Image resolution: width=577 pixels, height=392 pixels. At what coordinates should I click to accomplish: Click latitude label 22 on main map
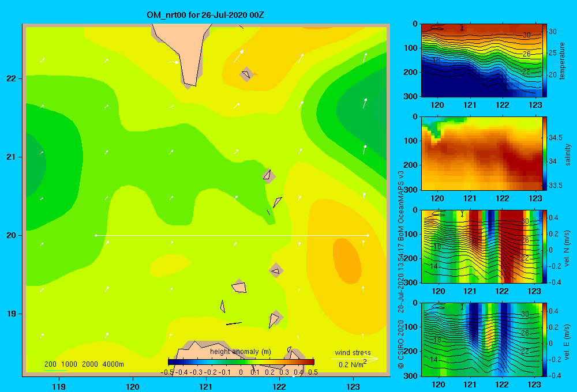[x=11, y=79]
